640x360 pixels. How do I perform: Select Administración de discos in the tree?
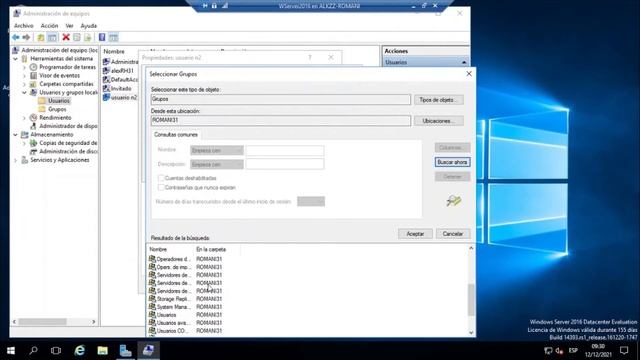68,151
